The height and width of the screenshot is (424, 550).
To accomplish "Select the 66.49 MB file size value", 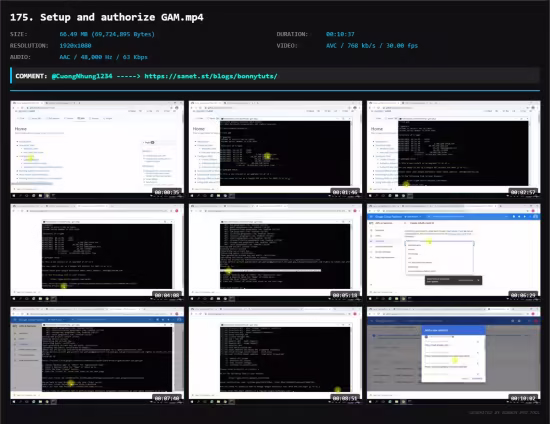I will (x=107, y=34).
